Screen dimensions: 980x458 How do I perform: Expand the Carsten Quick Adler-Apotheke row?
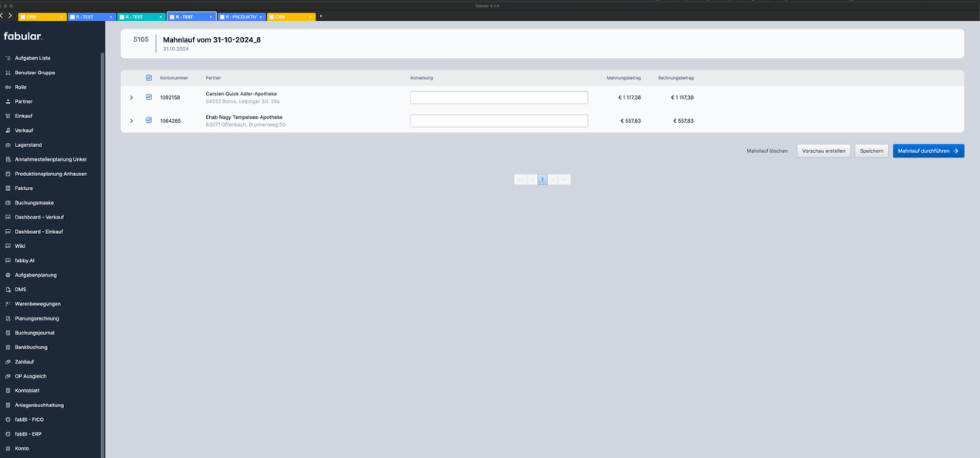pyautogui.click(x=131, y=97)
